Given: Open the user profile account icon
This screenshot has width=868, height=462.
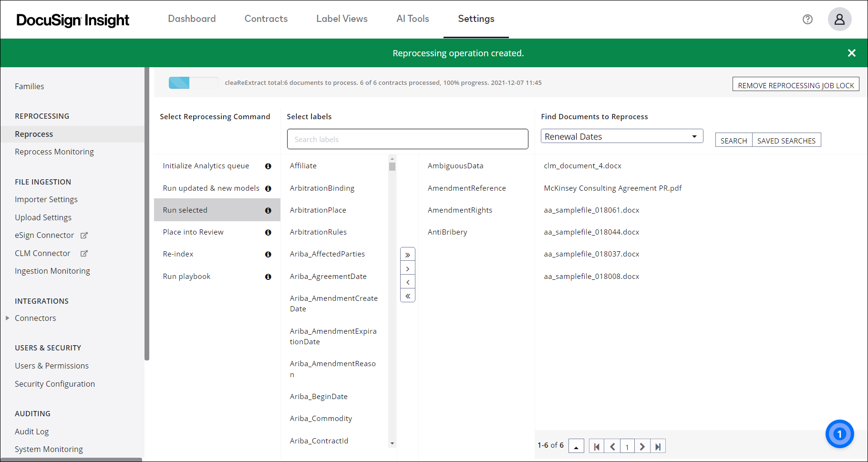Looking at the screenshot, I should [840, 19].
